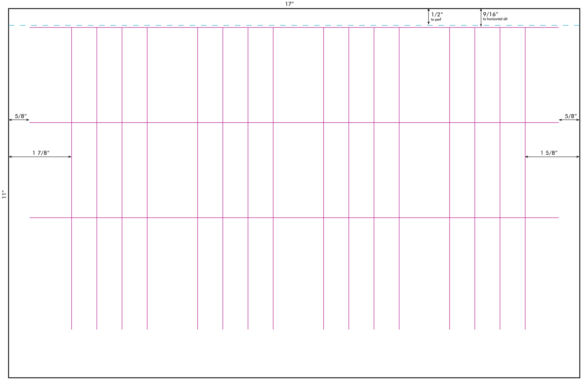Select the 1 7/8″ measurement label
The height and width of the screenshot is (386, 588).
pyautogui.click(x=41, y=153)
